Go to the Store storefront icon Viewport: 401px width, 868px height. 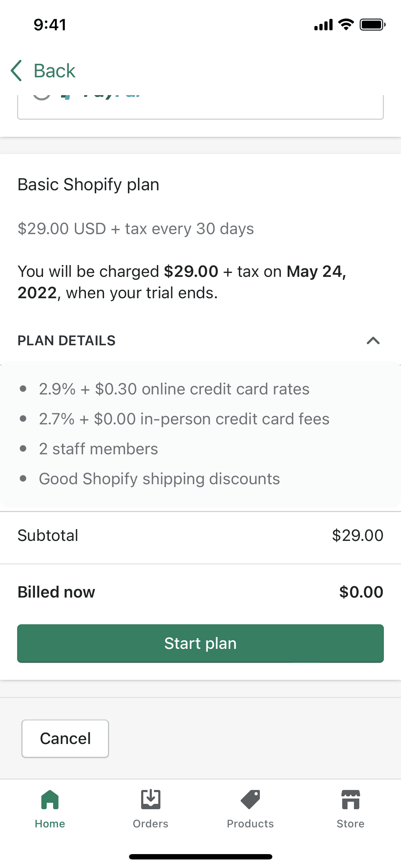point(350,800)
